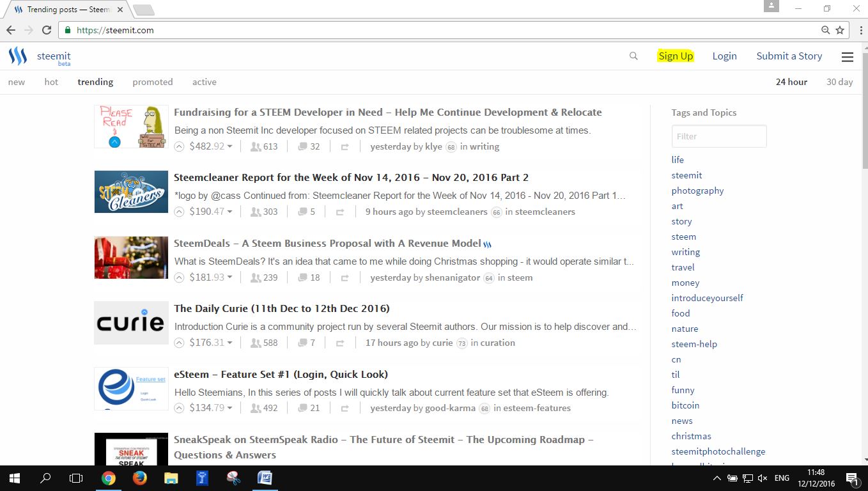Open the curie post thumbnail

click(131, 323)
